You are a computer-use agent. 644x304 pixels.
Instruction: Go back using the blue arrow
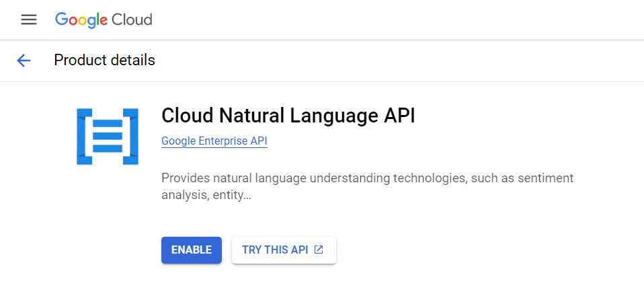(x=24, y=61)
